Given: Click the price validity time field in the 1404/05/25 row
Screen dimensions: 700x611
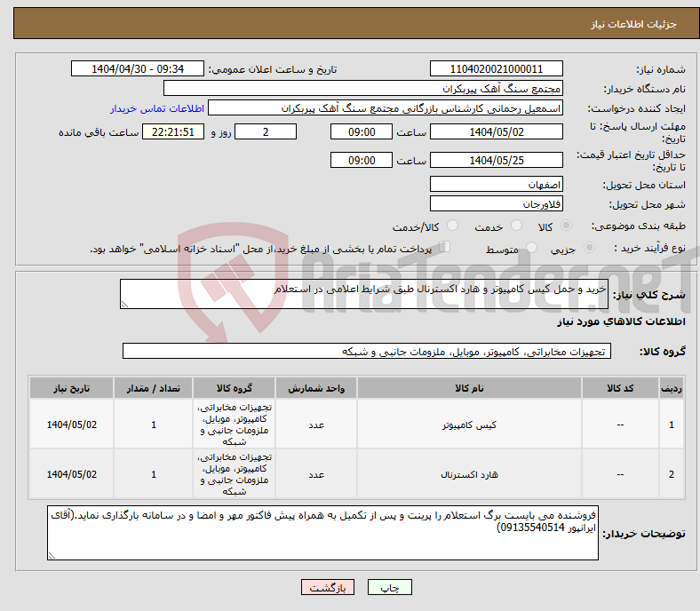Looking at the screenshot, I should coord(362,160).
